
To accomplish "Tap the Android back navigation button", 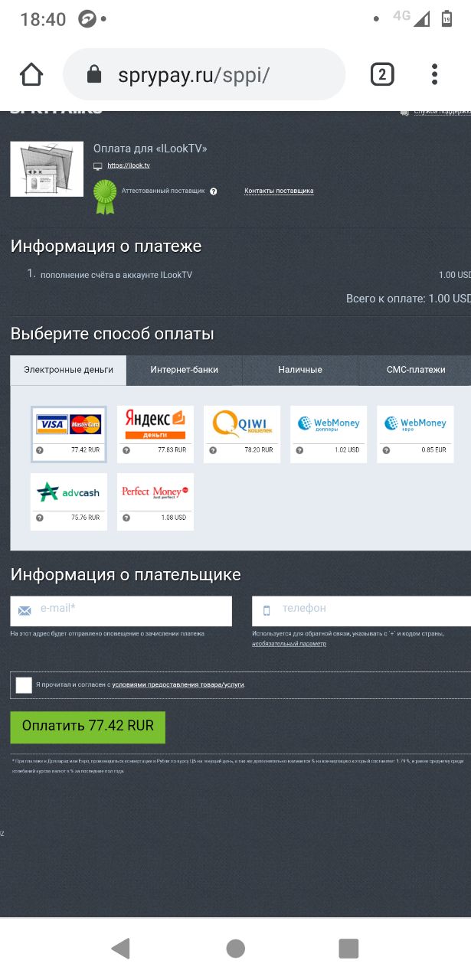I will point(120,949).
